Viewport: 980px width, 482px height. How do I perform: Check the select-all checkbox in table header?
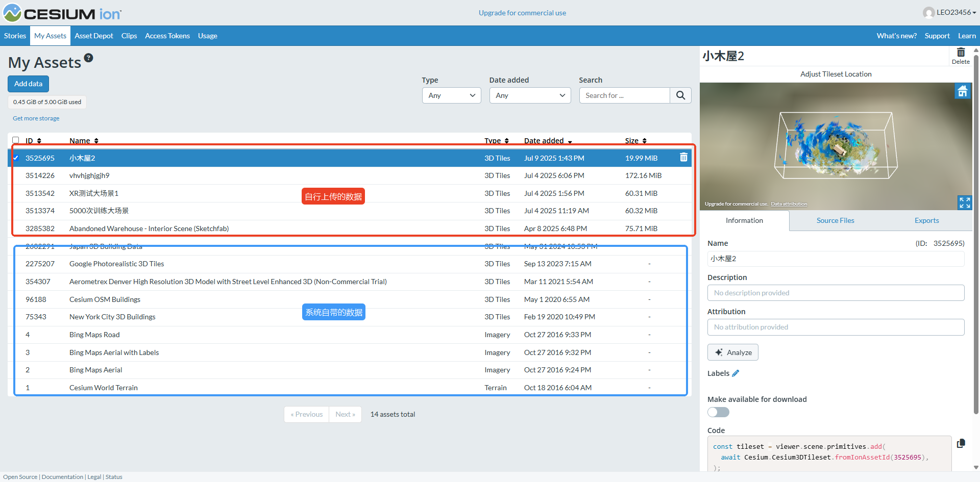16,140
